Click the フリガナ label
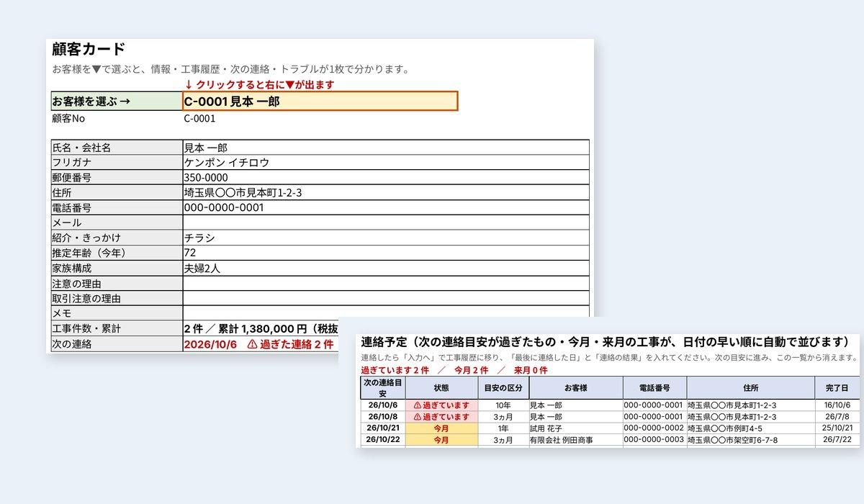 pyautogui.click(x=117, y=163)
